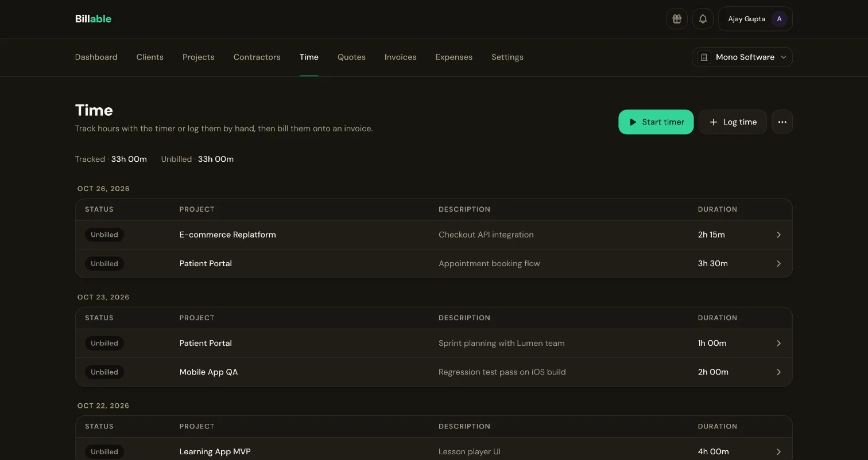Select the Time tab

click(309, 57)
